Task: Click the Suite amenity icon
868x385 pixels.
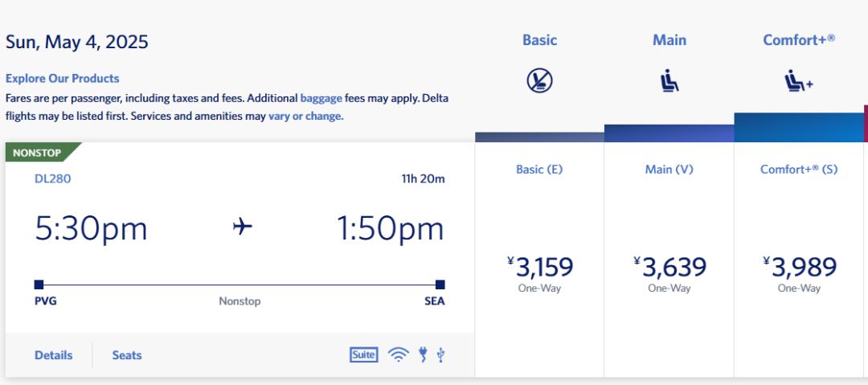Action: click(x=364, y=354)
